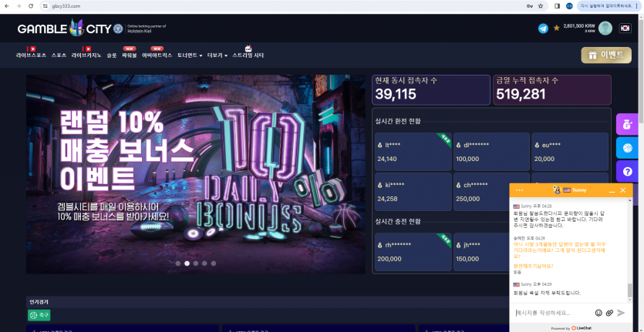Open 스포츠 in the navigation
644x332 pixels.
59,55
